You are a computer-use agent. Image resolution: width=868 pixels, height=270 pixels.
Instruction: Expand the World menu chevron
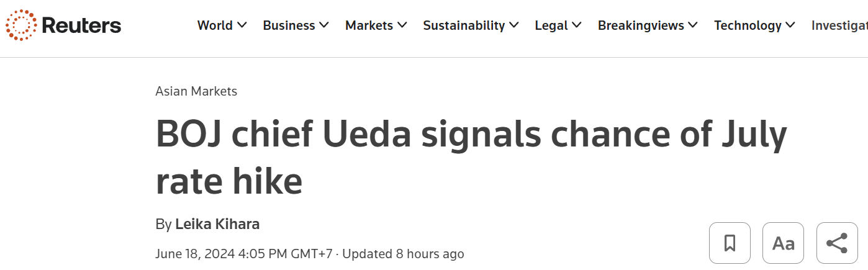(242, 25)
